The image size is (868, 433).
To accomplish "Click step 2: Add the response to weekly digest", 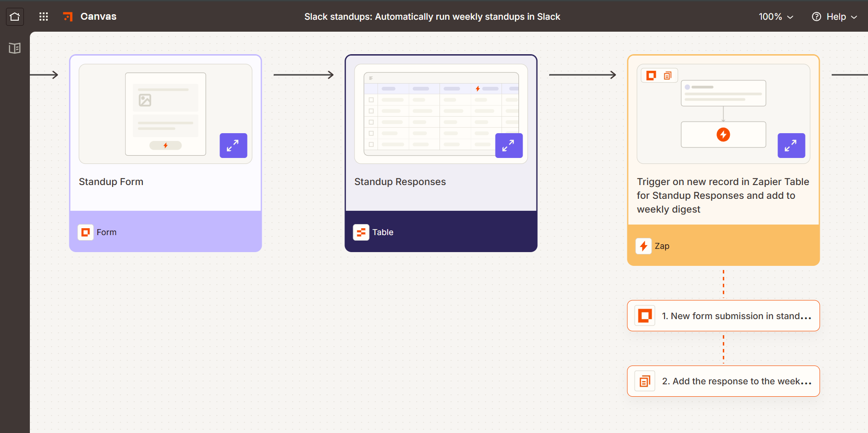I will [x=723, y=381].
